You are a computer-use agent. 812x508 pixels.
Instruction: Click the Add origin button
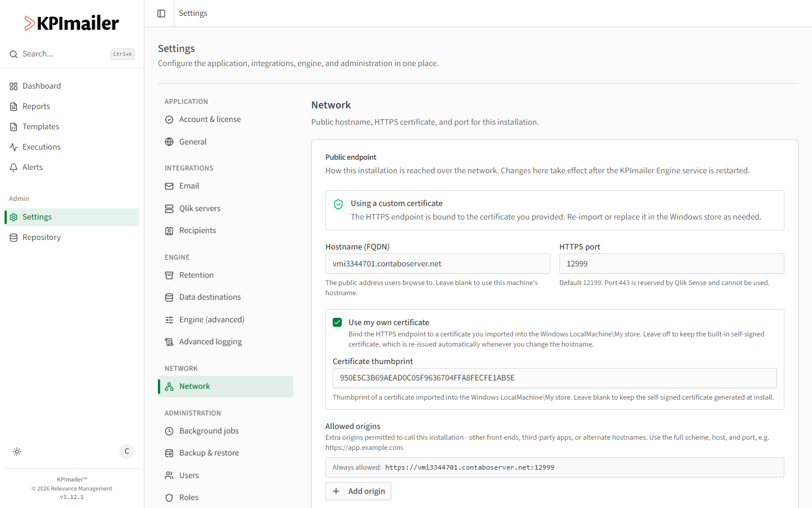click(358, 491)
